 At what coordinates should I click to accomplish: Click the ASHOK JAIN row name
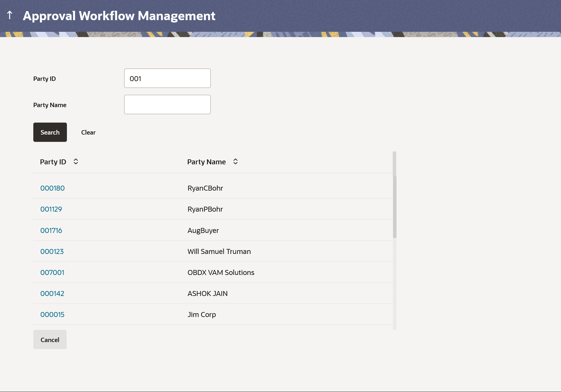[x=207, y=294]
